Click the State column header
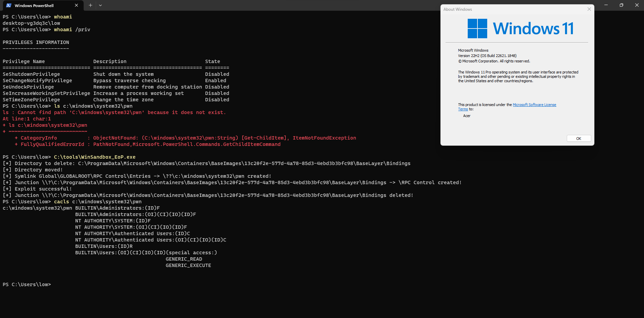644x318 pixels. pyautogui.click(x=213, y=61)
